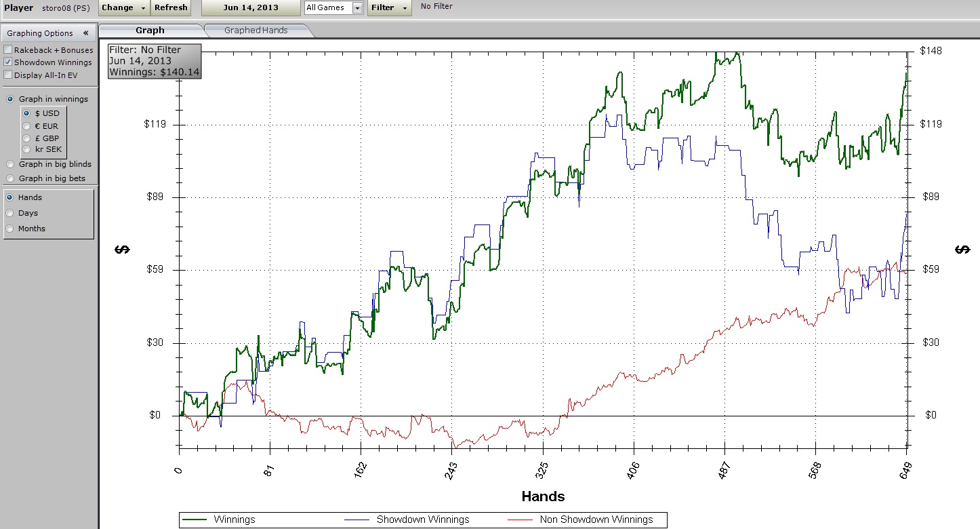Switch graph grouping to Days
The height and width of the screenshot is (529, 980).
(10, 213)
